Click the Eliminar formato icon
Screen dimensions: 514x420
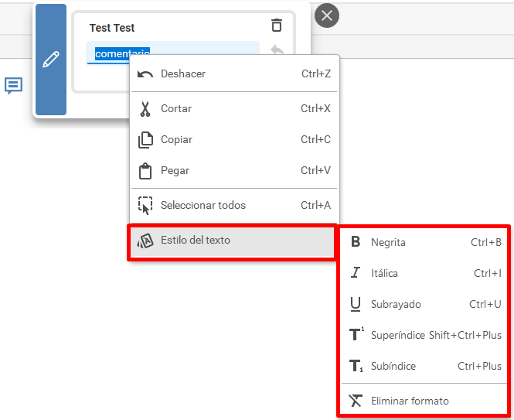(356, 401)
